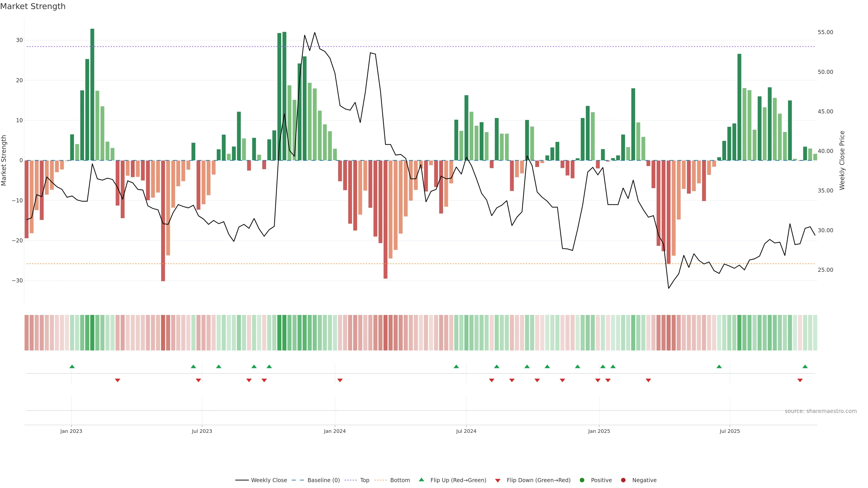Click Flip Up green triangle legend icon
868x488 pixels.
[x=421, y=480]
